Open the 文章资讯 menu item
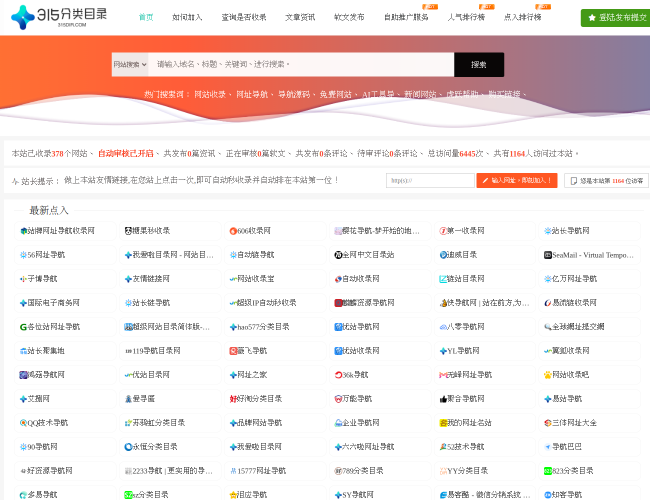 click(x=300, y=17)
